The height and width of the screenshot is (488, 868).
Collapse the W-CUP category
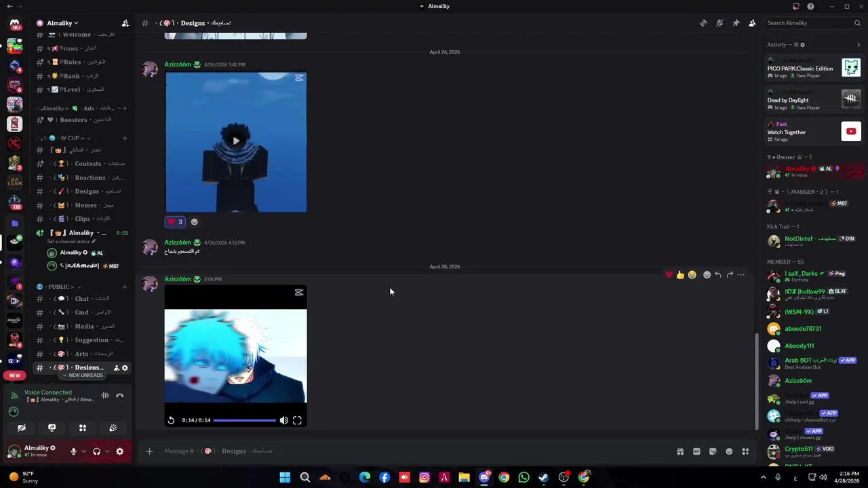(63, 138)
